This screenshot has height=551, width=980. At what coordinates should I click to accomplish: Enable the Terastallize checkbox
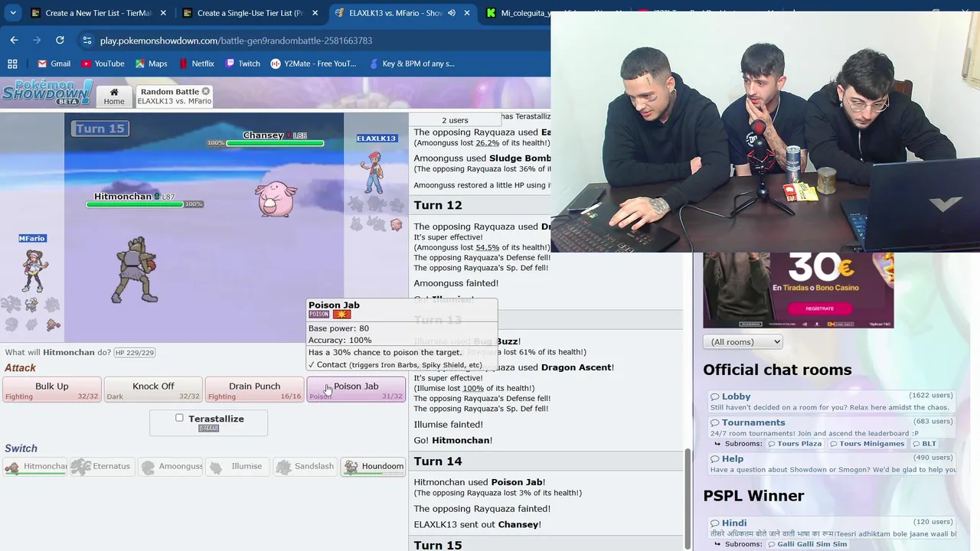point(179,418)
